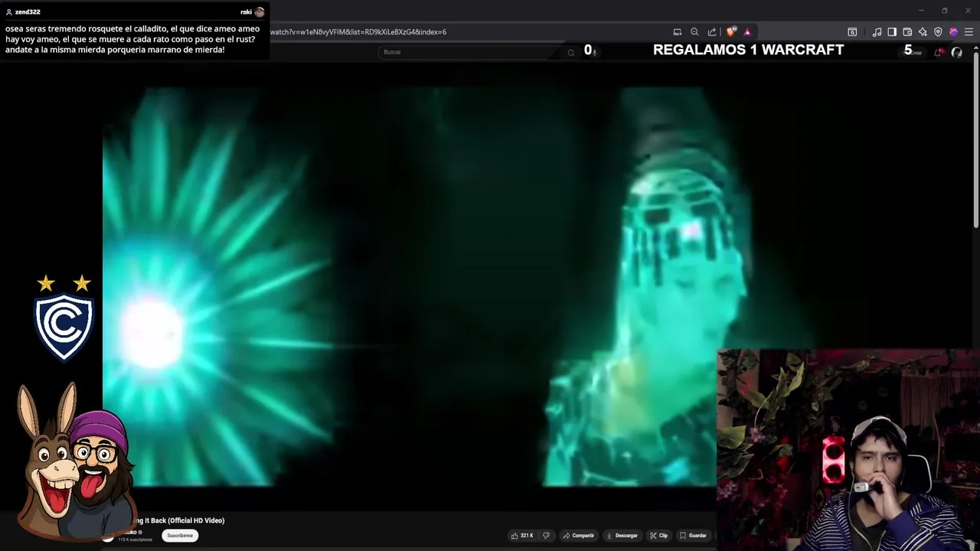Click the Descargar download button
980x551 pixels.
point(622,536)
